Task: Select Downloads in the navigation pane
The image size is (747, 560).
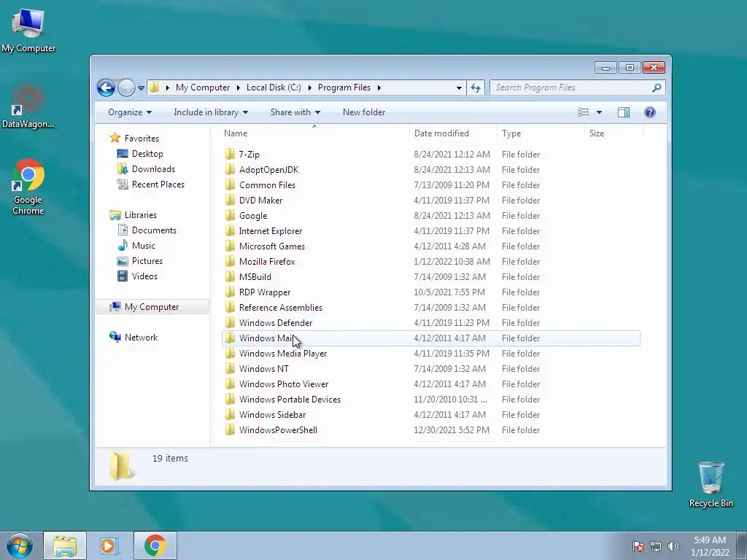Action: point(153,169)
